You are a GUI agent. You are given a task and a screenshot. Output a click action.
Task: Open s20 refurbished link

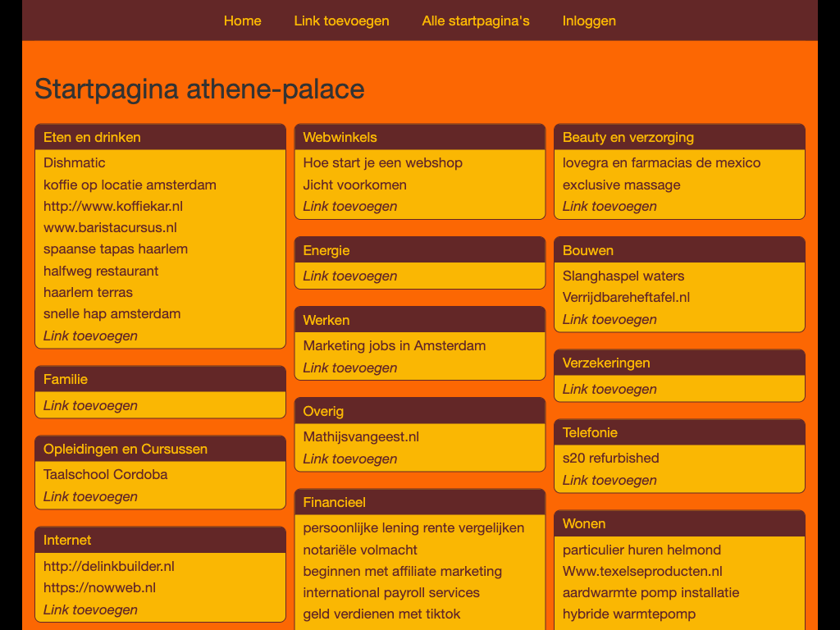pyautogui.click(x=610, y=458)
